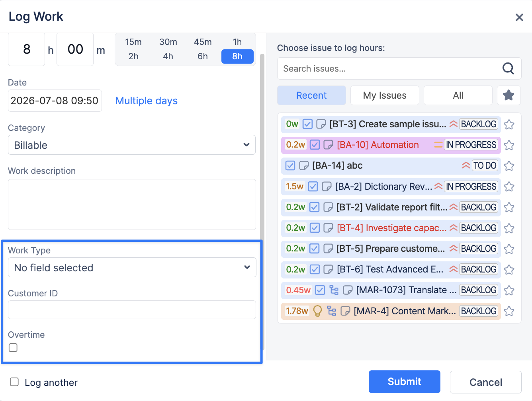Select the 8h quick duration preset

237,56
